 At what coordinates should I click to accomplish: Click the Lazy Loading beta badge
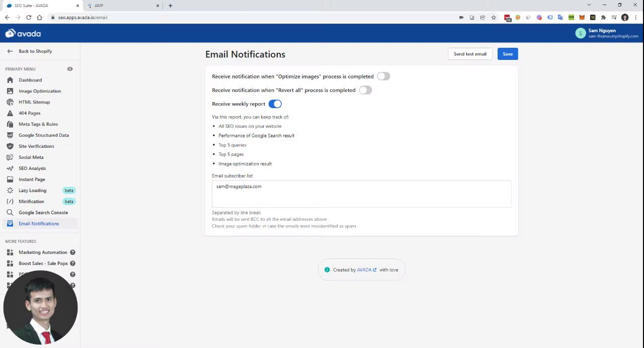coord(69,191)
